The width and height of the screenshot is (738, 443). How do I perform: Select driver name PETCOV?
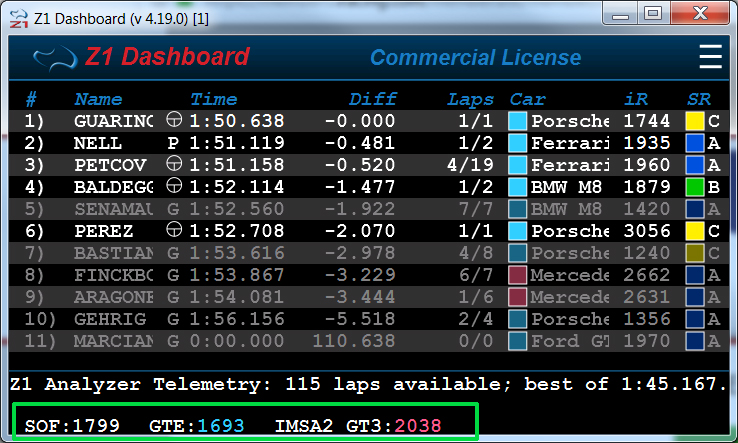pyautogui.click(x=110, y=165)
